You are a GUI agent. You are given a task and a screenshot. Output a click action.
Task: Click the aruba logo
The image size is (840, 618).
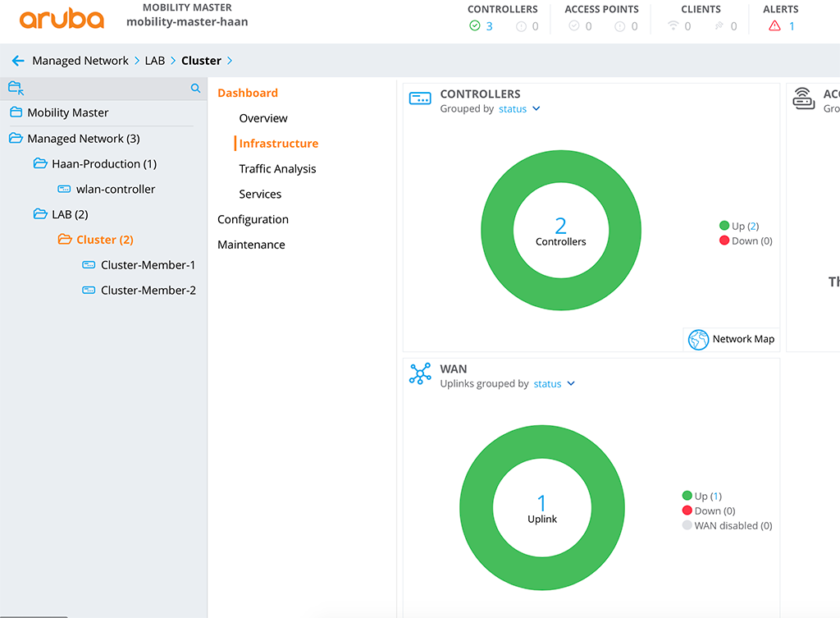62,19
